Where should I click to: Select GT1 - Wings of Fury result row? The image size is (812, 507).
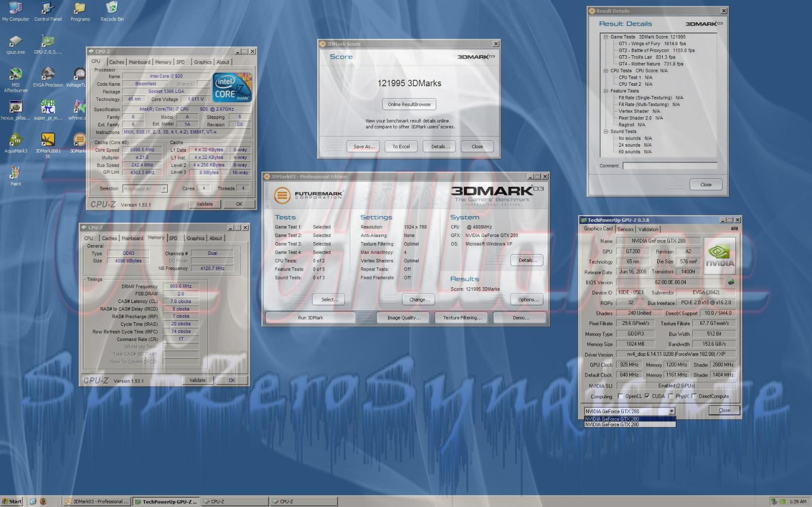click(x=652, y=44)
